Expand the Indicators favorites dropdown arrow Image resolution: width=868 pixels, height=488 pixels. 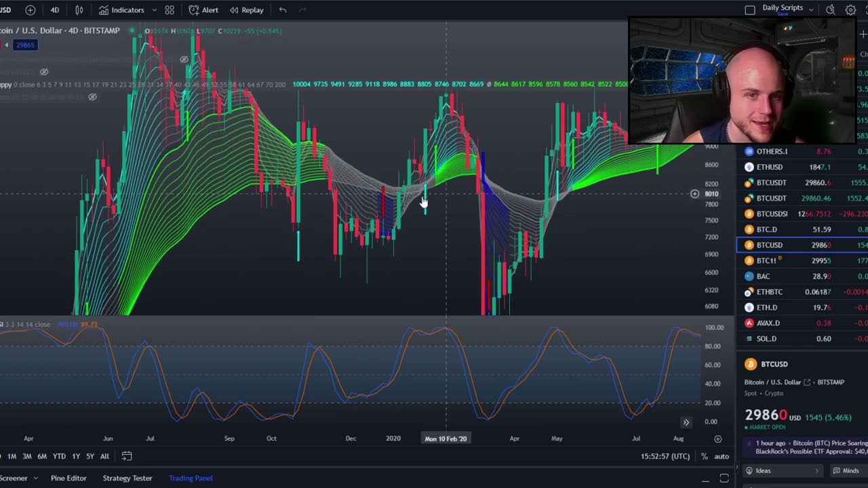[154, 10]
